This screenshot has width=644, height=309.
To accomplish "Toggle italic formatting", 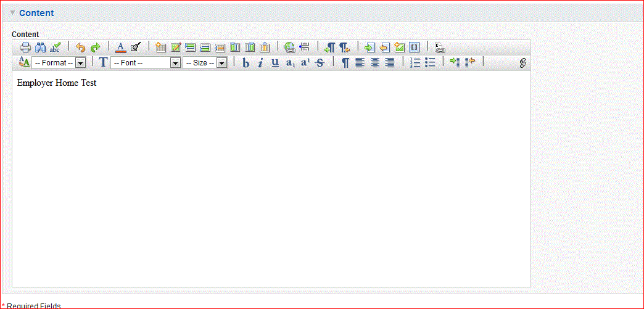I will click(260, 63).
